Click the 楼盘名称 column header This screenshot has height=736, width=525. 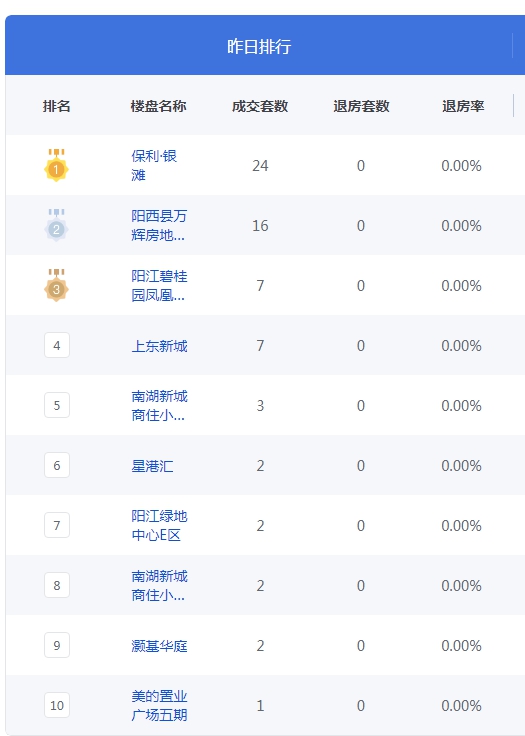click(x=158, y=106)
